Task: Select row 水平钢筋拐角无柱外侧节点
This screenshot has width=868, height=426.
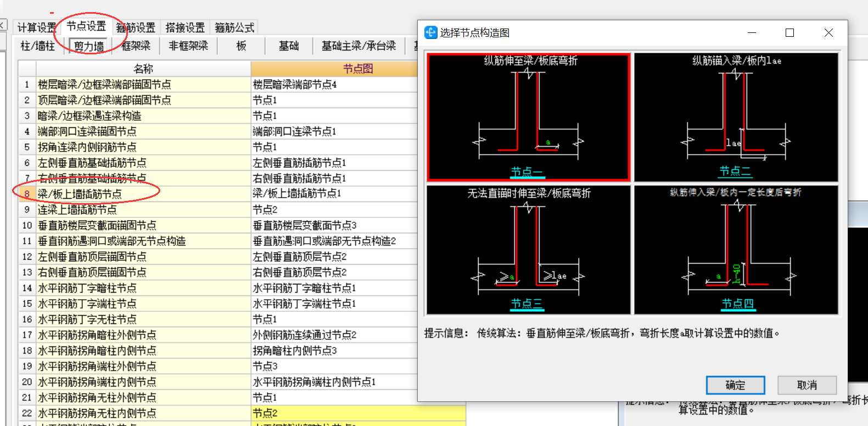Action: (x=143, y=397)
